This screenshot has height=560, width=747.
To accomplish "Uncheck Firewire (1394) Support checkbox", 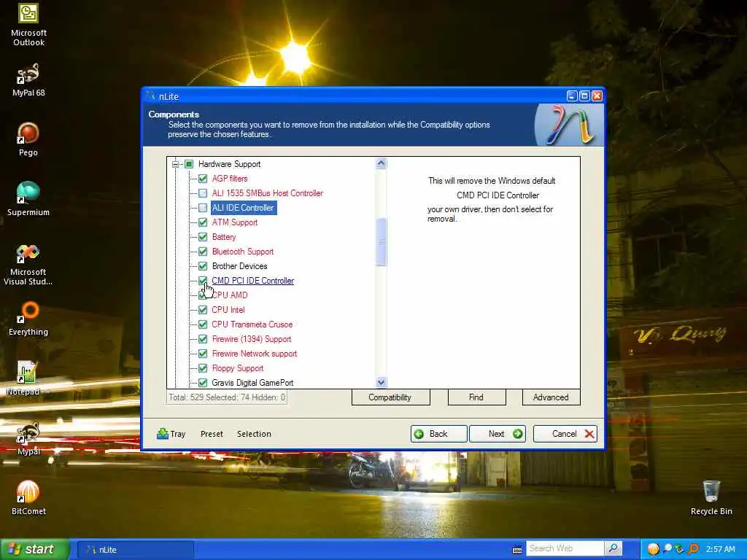I will 203,339.
